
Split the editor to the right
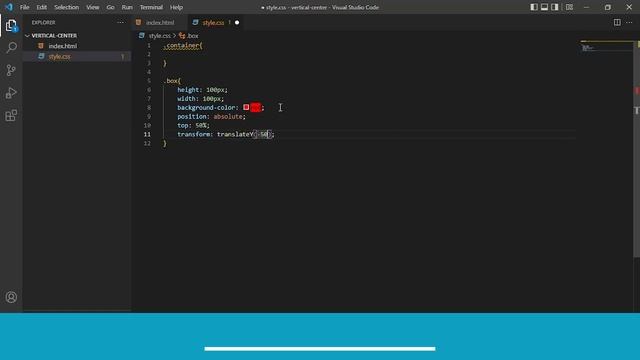click(x=617, y=22)
